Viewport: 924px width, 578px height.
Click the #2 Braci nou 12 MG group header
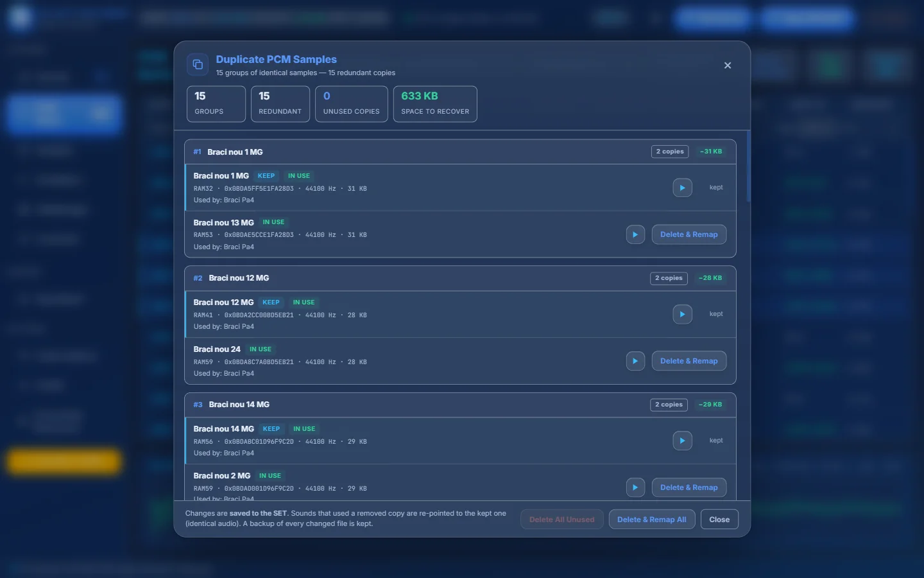[x=460, y=278]
